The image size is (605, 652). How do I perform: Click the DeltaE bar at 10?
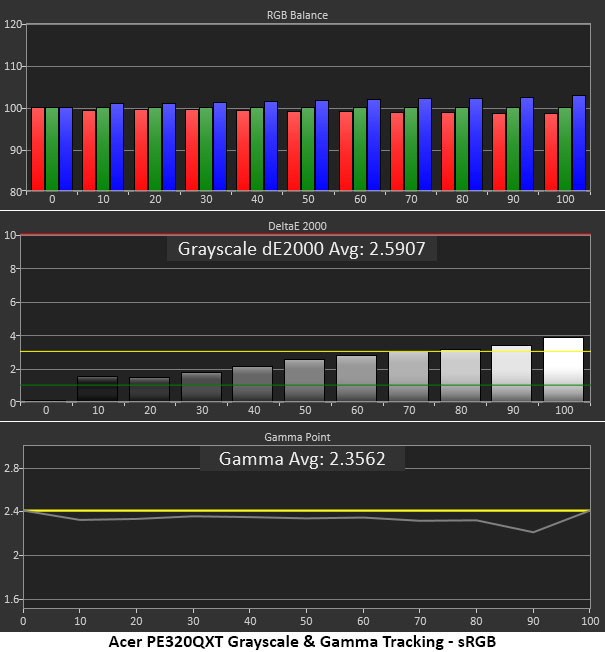tap(98, 389)
